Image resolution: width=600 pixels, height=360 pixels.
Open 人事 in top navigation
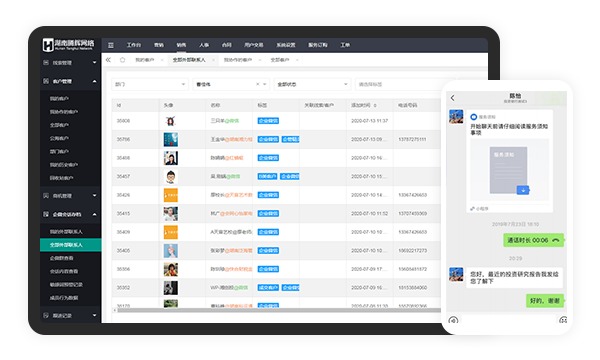(204, 45)
